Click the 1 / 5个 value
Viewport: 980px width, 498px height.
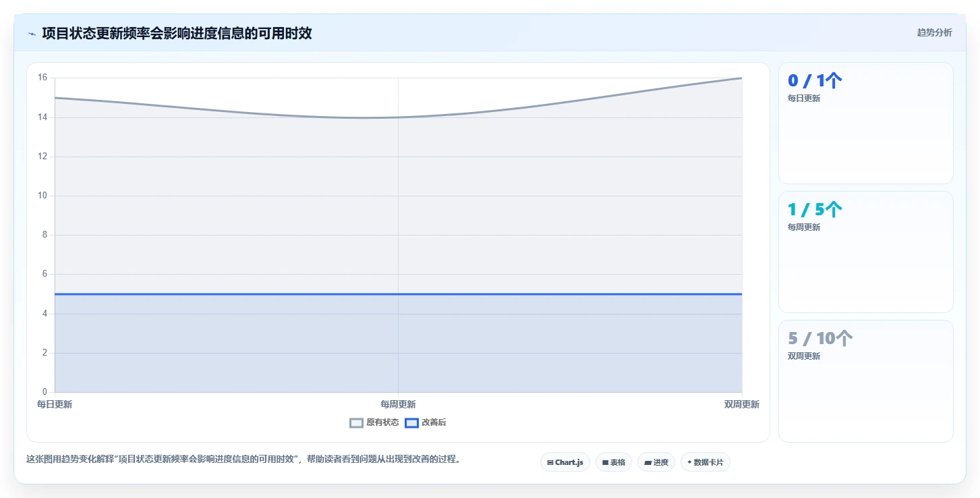pos(815,210)
